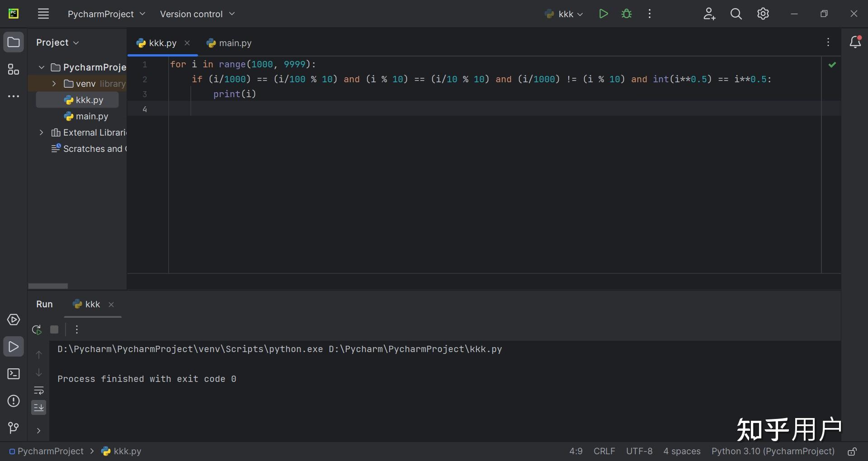Open the Structure tool window
868x461 pixels.
14,70
